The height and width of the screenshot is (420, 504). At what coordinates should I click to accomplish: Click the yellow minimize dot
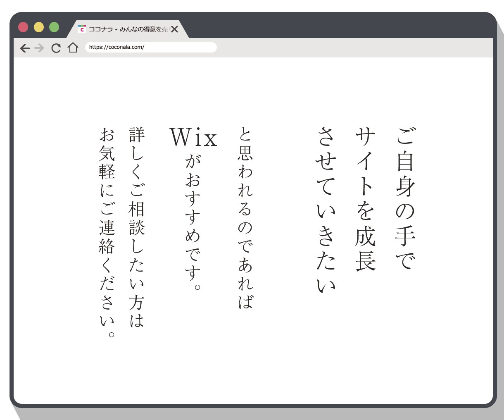[38, 27]
